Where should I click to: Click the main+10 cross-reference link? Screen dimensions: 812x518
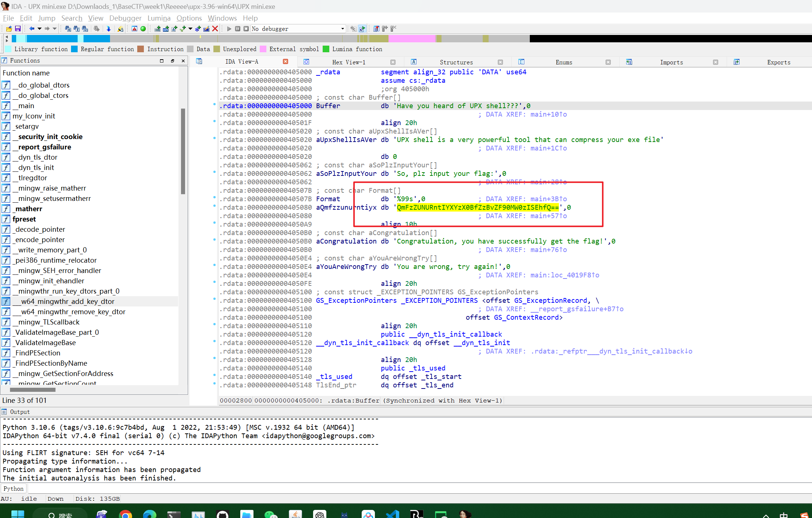(548, 114)
